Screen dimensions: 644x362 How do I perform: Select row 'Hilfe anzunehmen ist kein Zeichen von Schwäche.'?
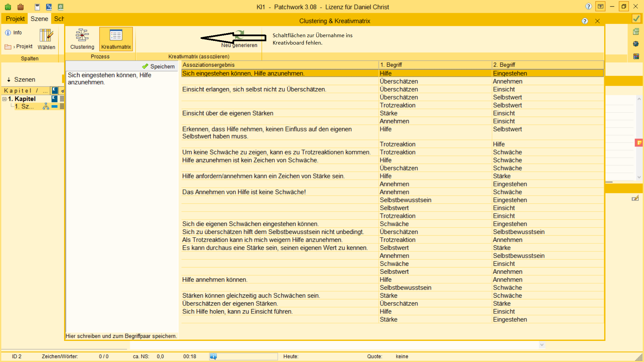392,160
